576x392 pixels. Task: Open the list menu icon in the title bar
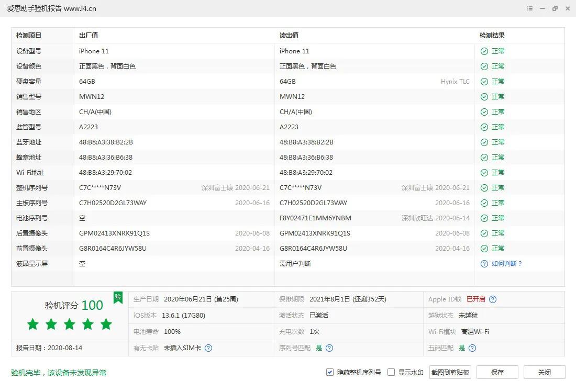pos(529,8)
